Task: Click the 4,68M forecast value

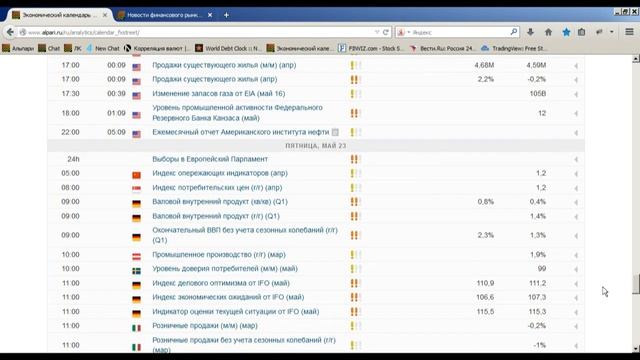Action: pyautogui.click(x=484, y=65)
